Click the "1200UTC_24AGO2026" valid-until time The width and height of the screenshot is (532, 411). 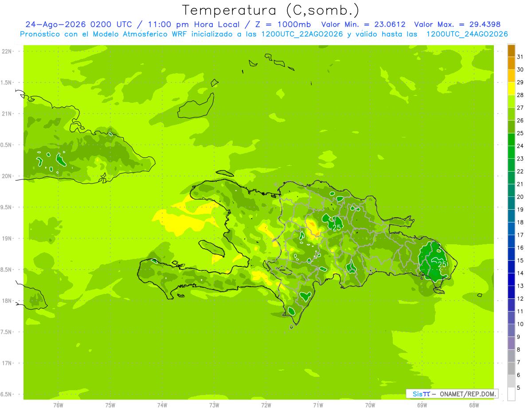click(x=467, y=34)
